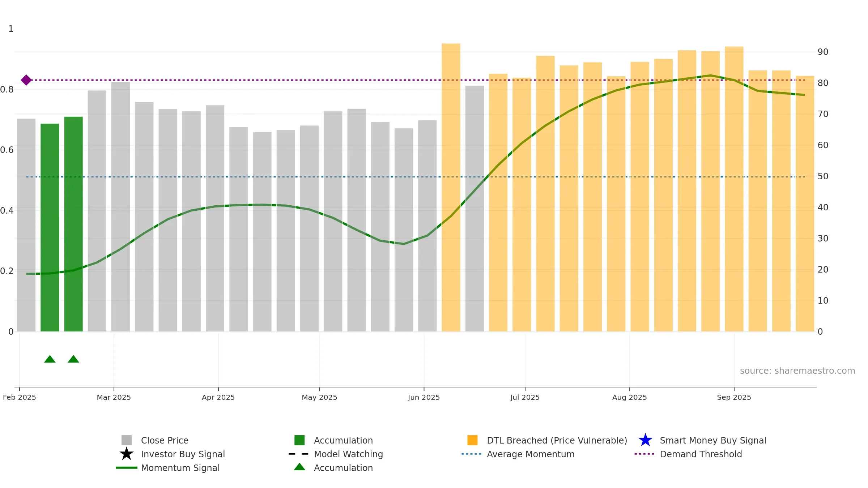Open the sharemaestro.com source link
The width and height of the screenshot is (868, 488).
click(797, 371)
